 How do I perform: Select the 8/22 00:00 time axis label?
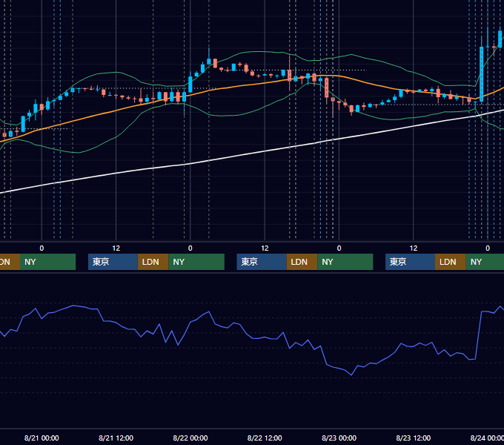[190, 438]
